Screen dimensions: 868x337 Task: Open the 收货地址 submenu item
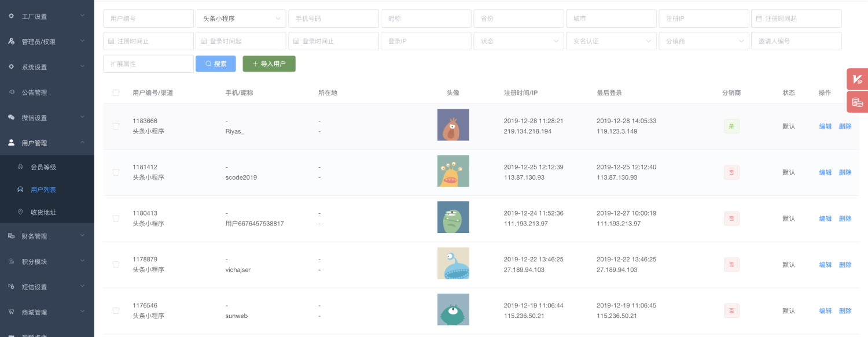[x=47, y=212]
